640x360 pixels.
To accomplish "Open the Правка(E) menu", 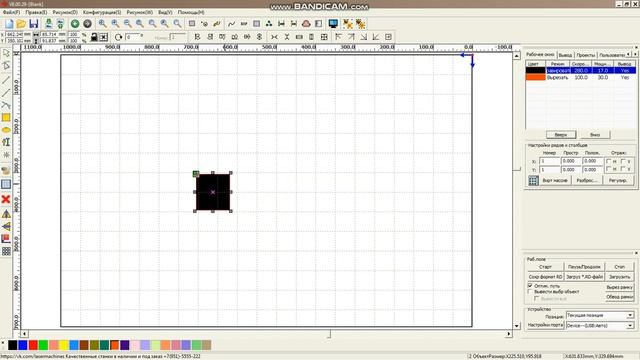I will (36, 12).
